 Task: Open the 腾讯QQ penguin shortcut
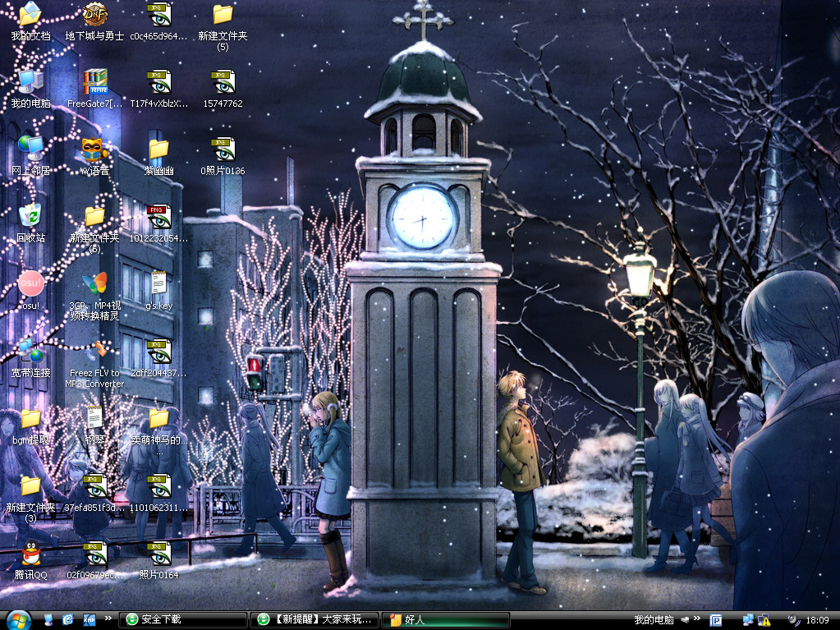[30, 554]
